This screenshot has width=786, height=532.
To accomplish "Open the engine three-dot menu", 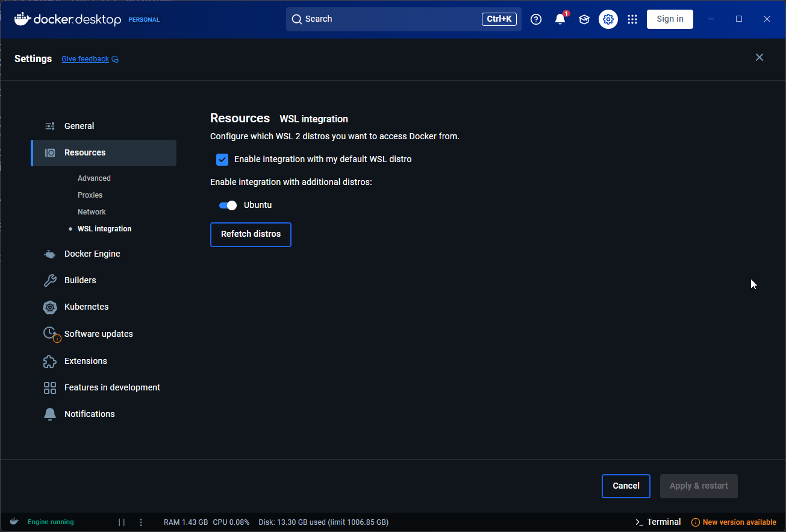I will tap(141, 522).
